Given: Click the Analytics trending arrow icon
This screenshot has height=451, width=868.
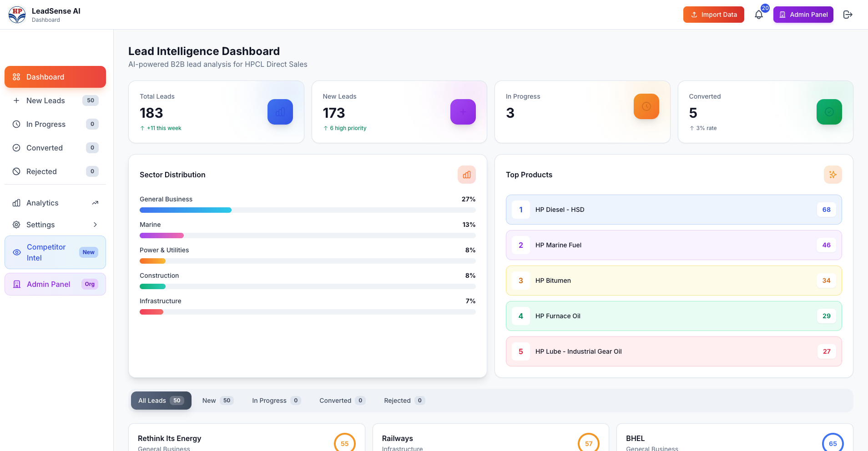Looking at the screenshot, I should click(95, 203).
